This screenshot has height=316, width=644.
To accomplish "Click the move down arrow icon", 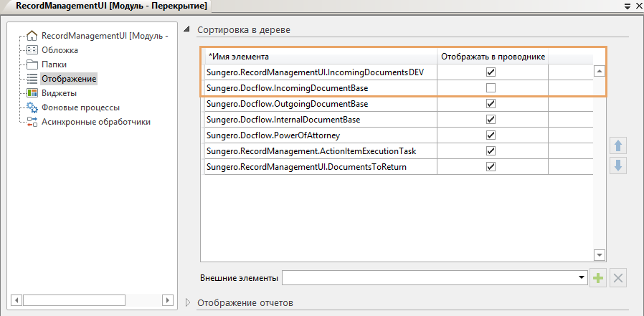I will click(x=618, y=165).
